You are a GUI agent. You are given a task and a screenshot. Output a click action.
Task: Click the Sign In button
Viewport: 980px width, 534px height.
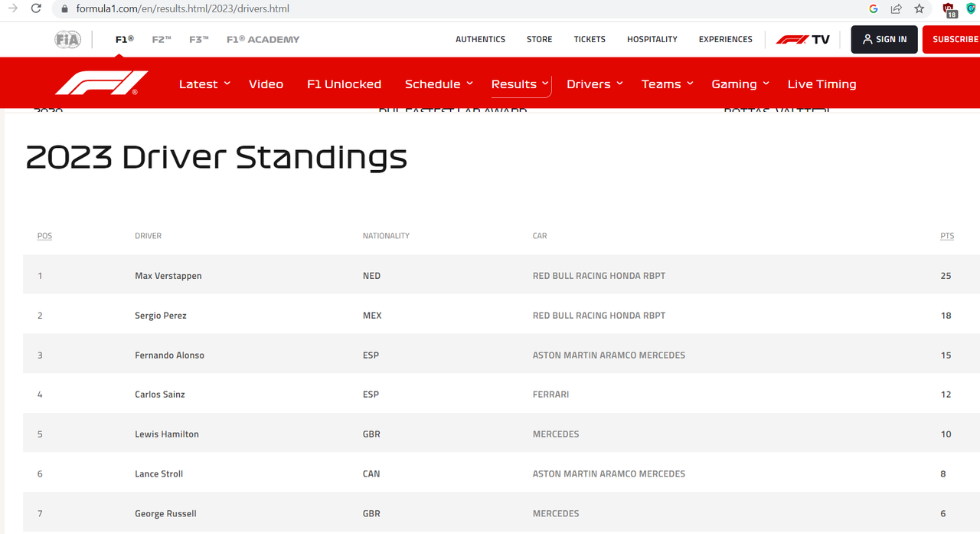884,39
